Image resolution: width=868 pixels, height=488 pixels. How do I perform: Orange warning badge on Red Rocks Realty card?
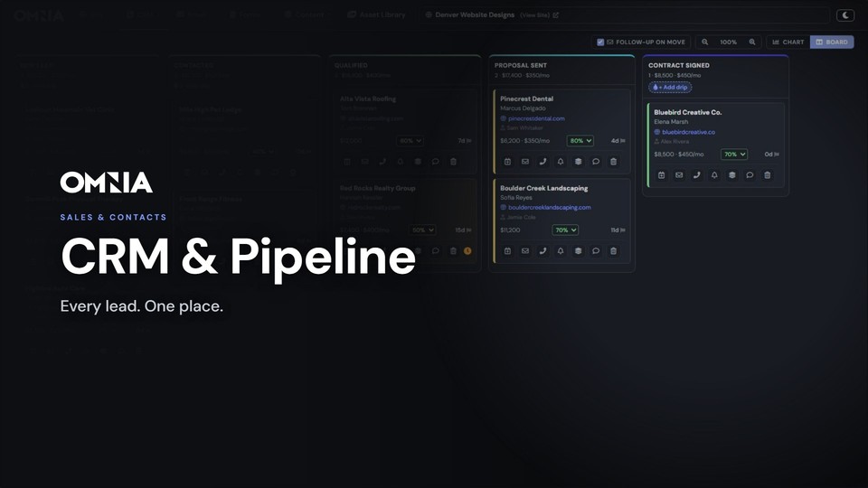tap(467, 250)
